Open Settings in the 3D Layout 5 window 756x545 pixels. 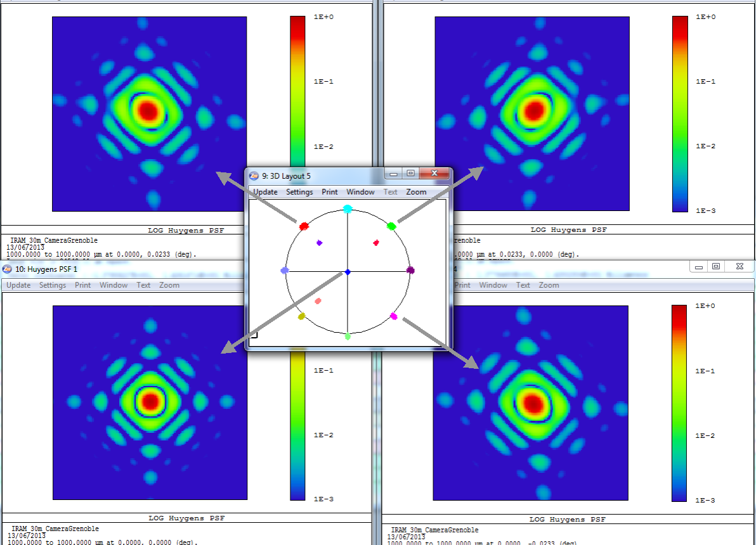[299, 192]
